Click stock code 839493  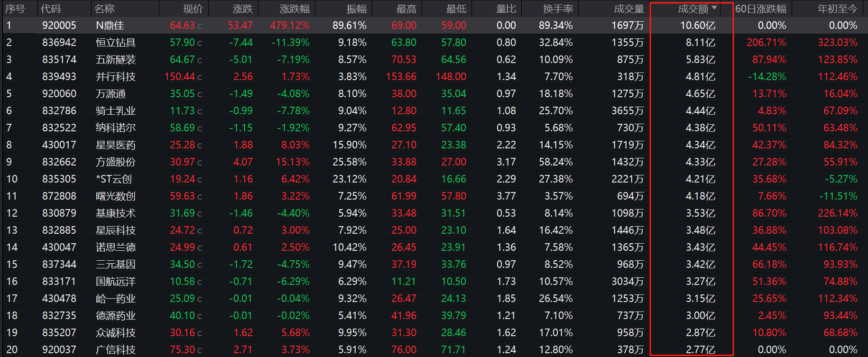(x=59, y=77)
